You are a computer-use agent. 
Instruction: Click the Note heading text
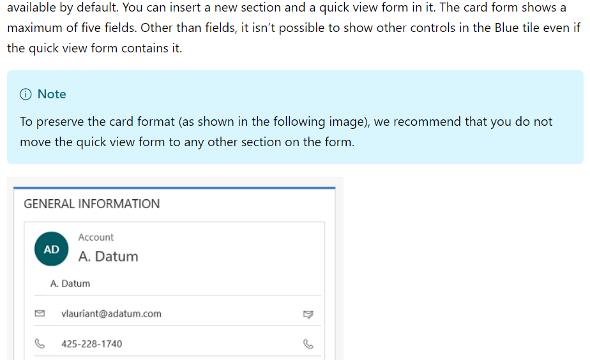(52, 94)
